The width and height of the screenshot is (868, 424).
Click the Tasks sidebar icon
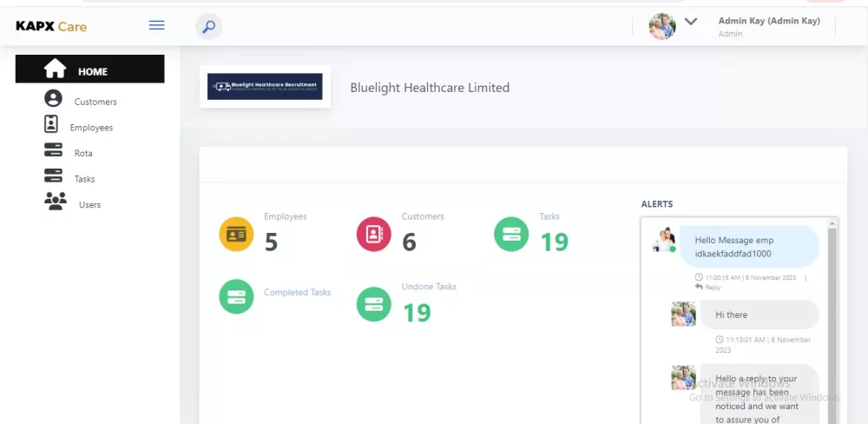click(53, 176)
